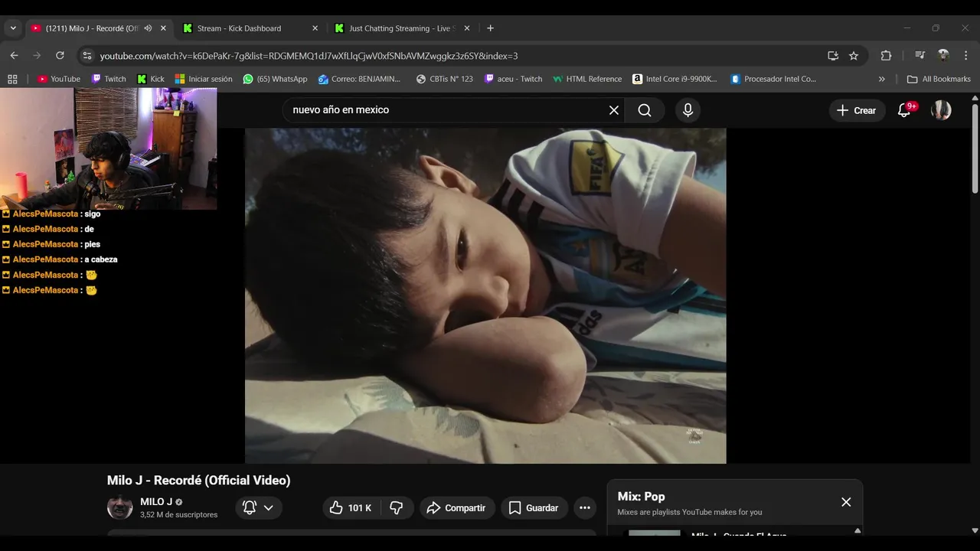
Task: Open CBTis N° 123 bookmark
Action: pyautogui.click(x=444, y=79)
